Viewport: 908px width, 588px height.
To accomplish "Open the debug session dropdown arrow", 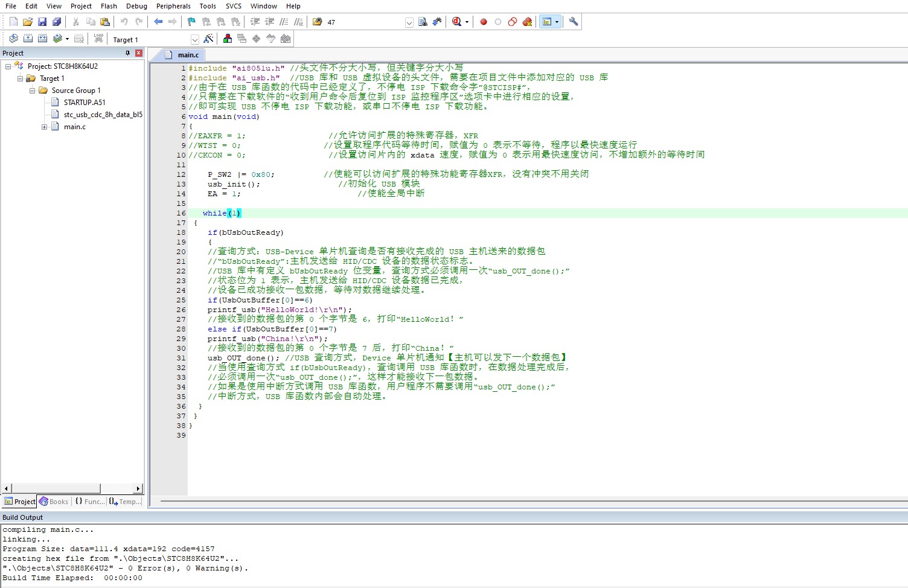I will click(467, 22).
